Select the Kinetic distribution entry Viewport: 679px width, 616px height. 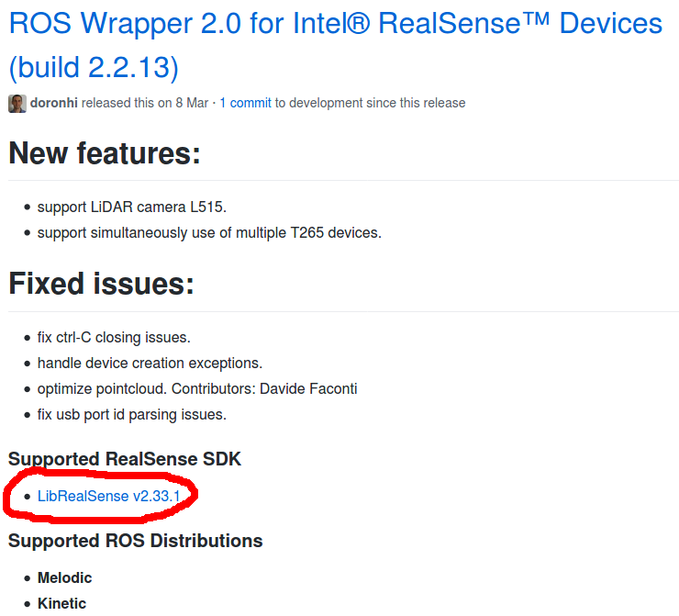click(x=61, y=603)
